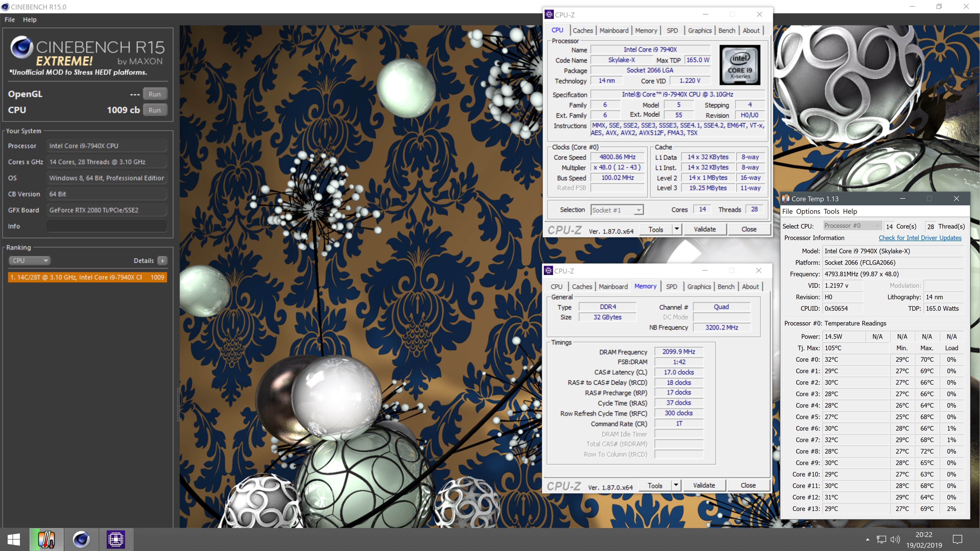Image resolution: width=980 pixels, height=551 pixels.
Task: Open the Cinebench File menu
Action: pyautogui.click(x=9, y=19)
